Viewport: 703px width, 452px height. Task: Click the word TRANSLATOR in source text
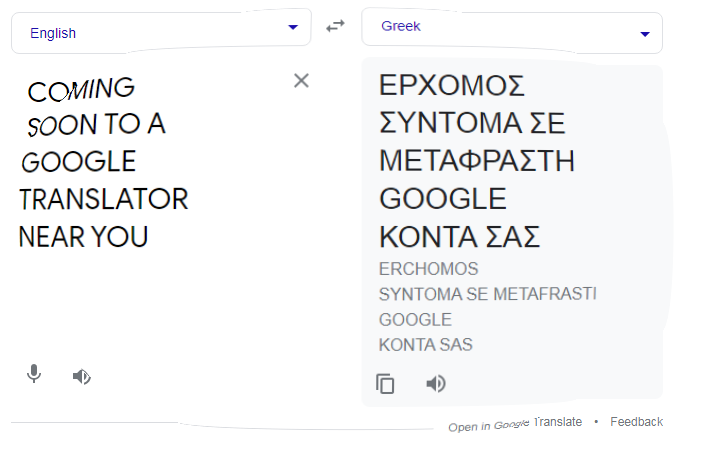click(104, 199)
